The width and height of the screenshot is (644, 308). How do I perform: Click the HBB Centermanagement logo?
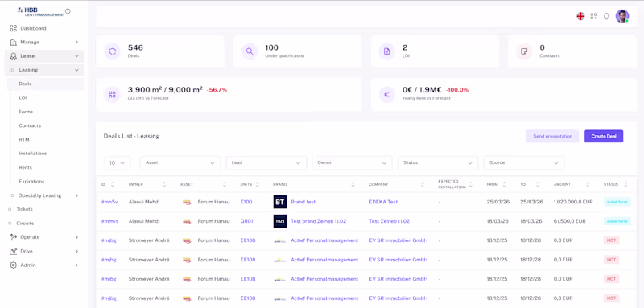click(x=41, y=11)
